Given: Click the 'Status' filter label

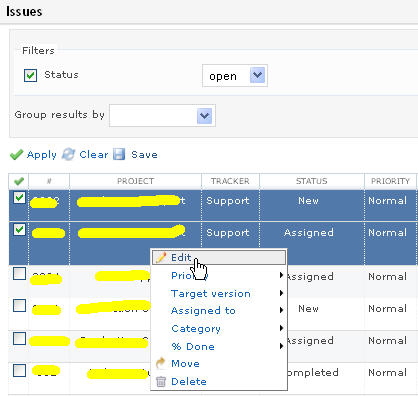Looking at the screenshot, I should 61,74.
